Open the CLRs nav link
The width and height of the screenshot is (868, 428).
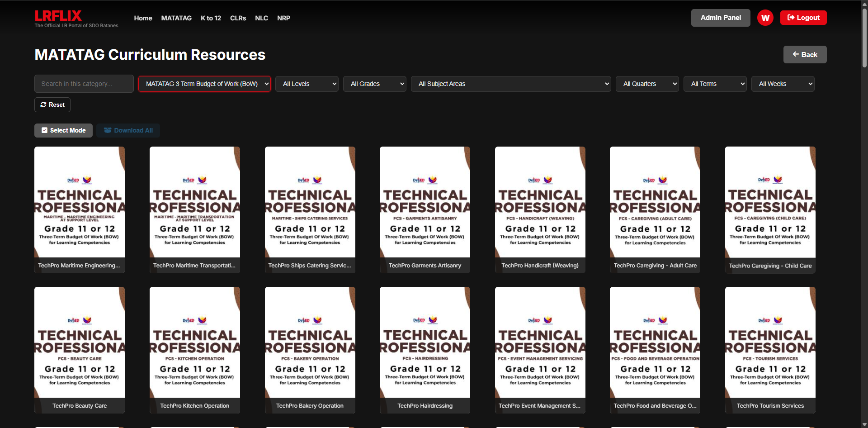[238, 18]
